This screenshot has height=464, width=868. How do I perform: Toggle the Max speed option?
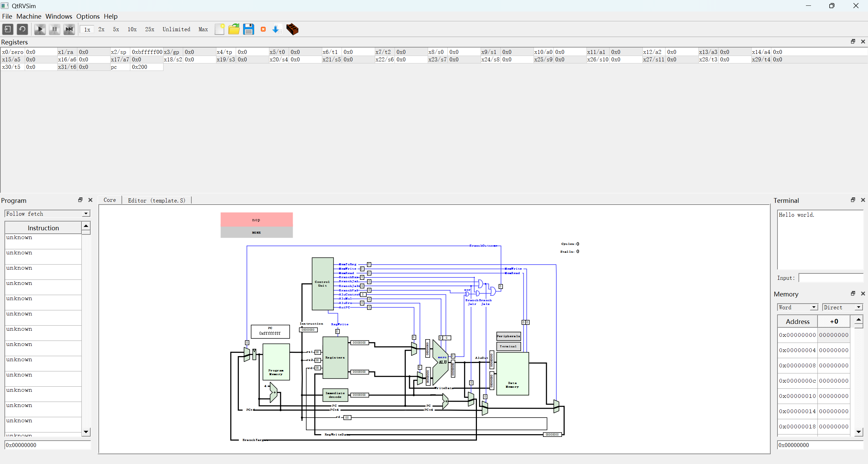(x=203, y=30)
